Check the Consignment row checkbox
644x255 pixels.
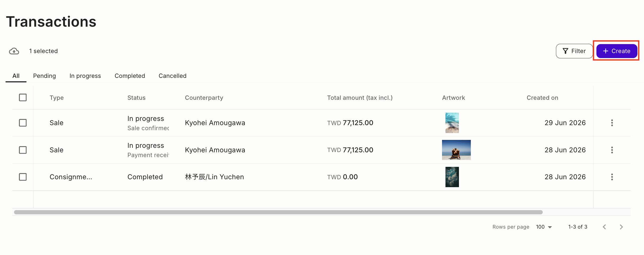coord(23,177)
